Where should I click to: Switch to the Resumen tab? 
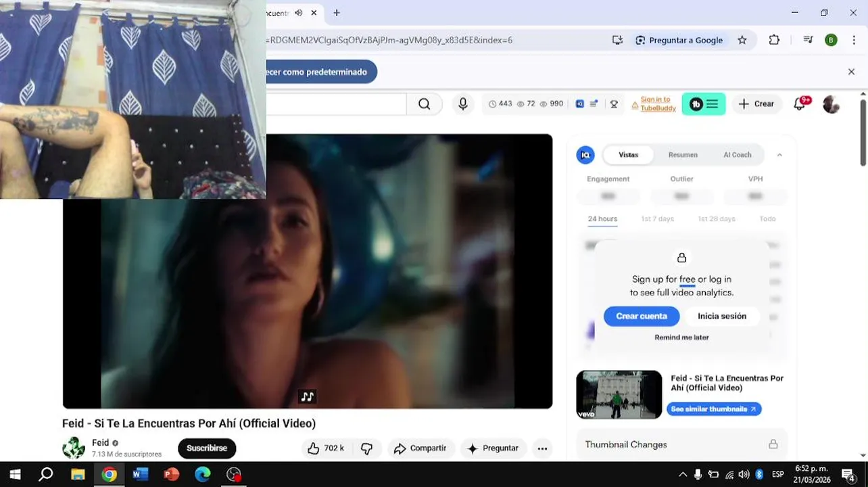pos(683,155)
